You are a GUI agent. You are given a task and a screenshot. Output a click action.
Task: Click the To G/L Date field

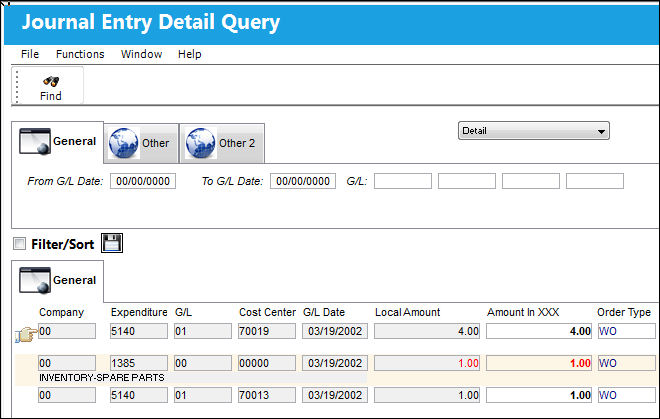tap(303, 181)
